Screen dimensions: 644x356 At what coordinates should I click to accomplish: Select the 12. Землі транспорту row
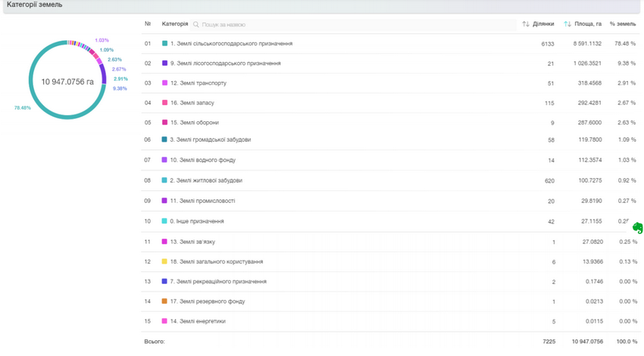[x=199, y=83]
